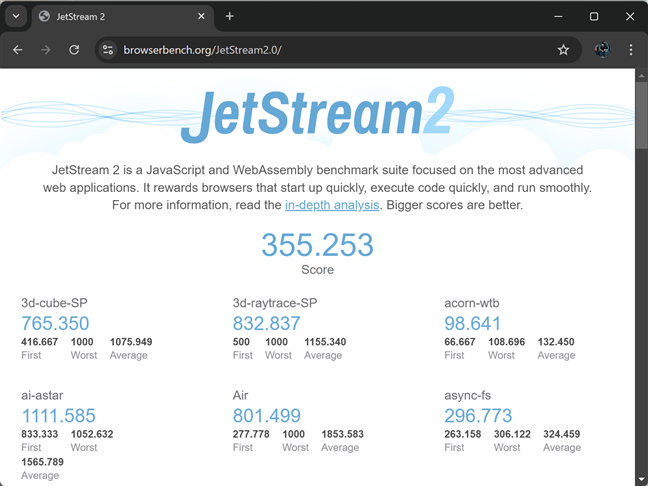Open Chrome's three-dot menu
Screen dimensions: 648x486
point(631,50)
